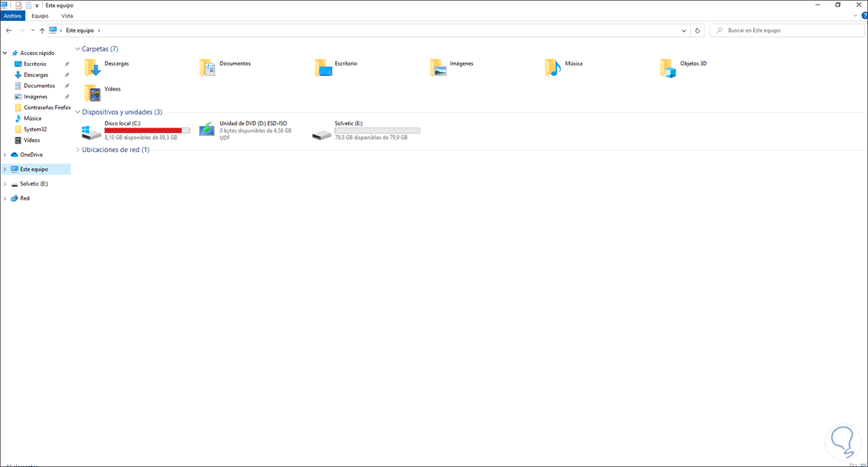Click Este equipo in address breadcrumb
The width and height of the screenshot is (868, 467).
(80, 30)
